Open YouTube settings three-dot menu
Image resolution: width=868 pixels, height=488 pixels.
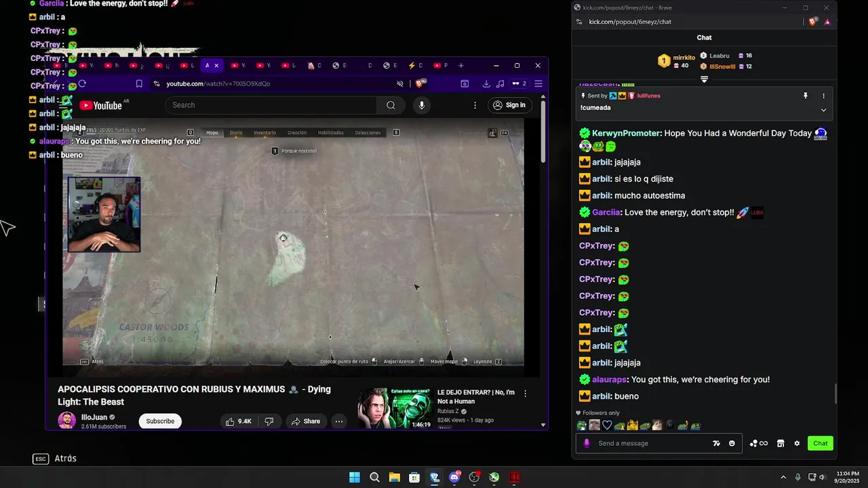475,105
